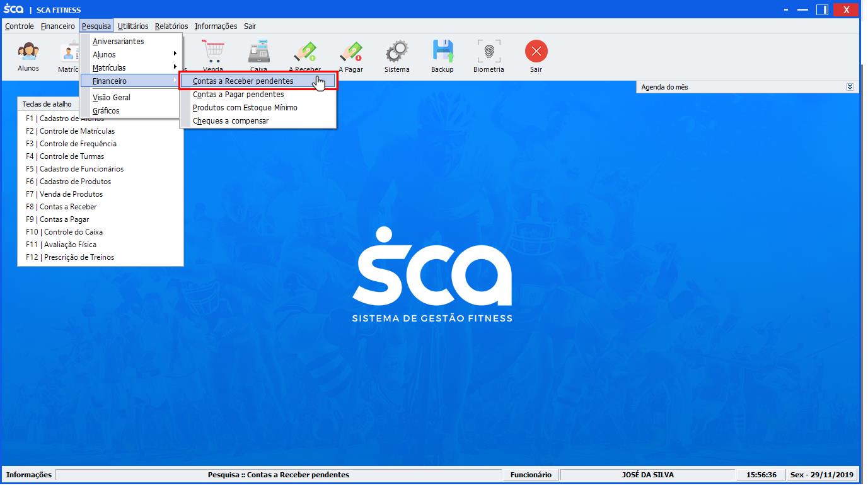Expand the Alunos submenu
Viewport: 868px width, 488px height.
click(131, 55)
